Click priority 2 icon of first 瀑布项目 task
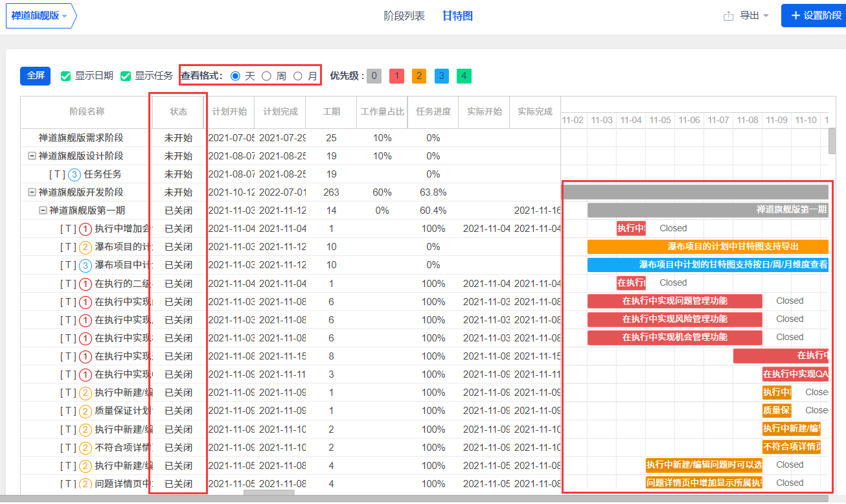This screenshot has width=846, height=504. (86, 247)
